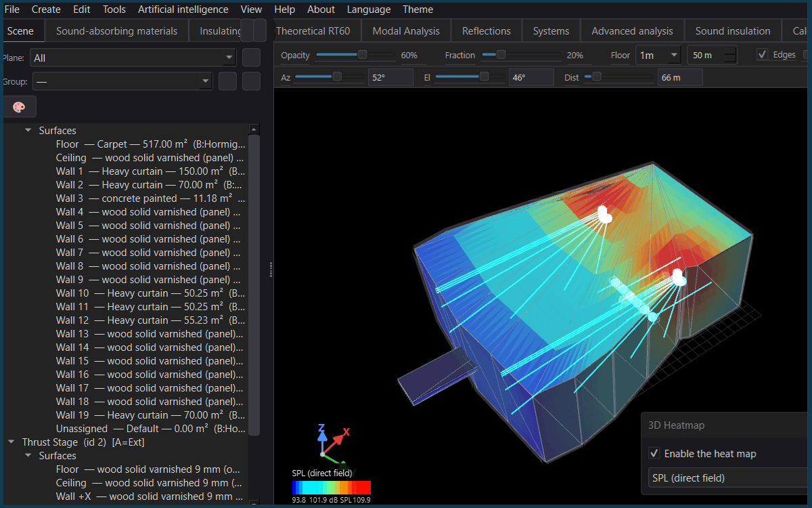Switch to the Reflections tab
812x508 pixels.
click(487, 30)
